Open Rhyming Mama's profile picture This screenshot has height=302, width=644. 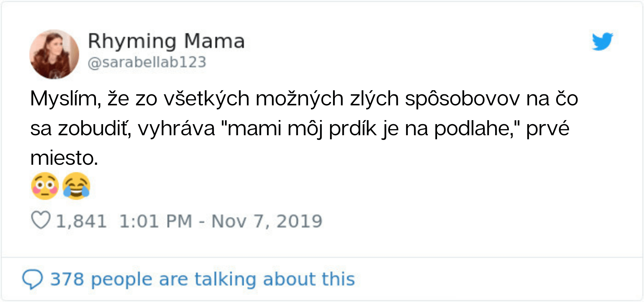click(54, 54)
